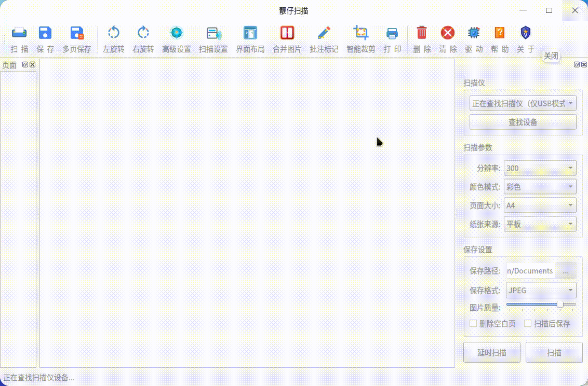Close the right settings panel

[x=584, y=64]
